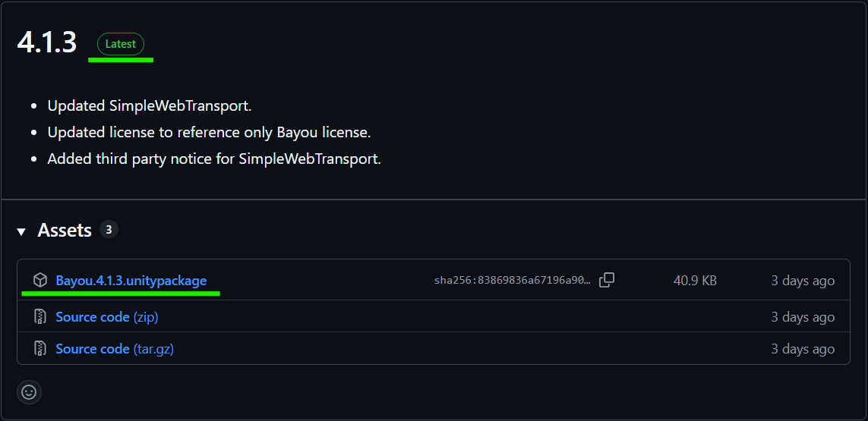Download Source code (tar.gz)
The width and height of the screenshot is (868, 421).
click(115, 349)
